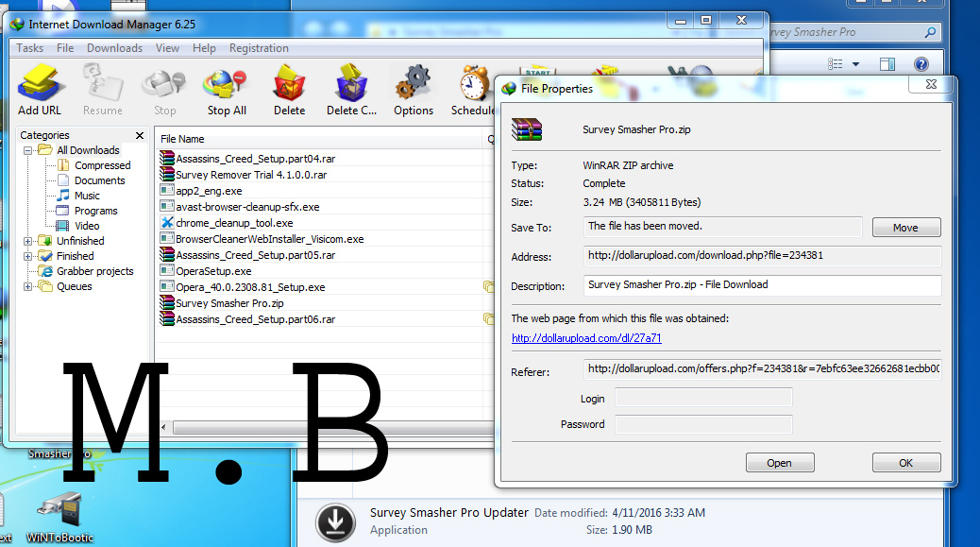
Task: Select Survey Smasher Pro.zip in the list
Action: pos(229,303)
